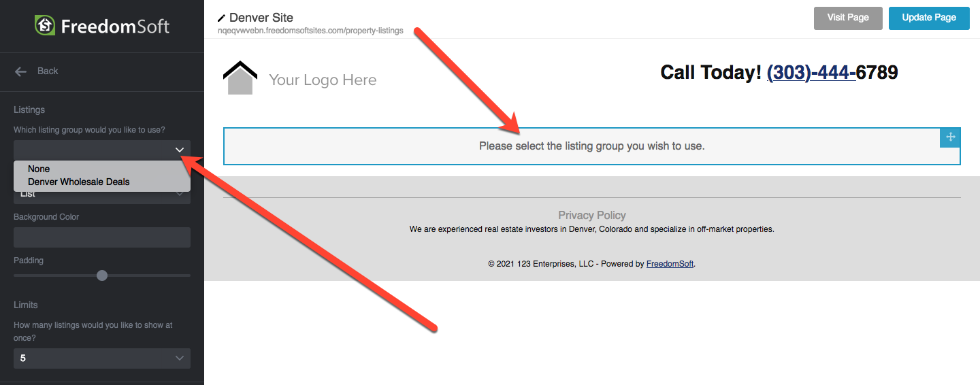This screenshot has width=980, height=385.
Task: Select the listing group placeholder block
Action: pos(591,146)
